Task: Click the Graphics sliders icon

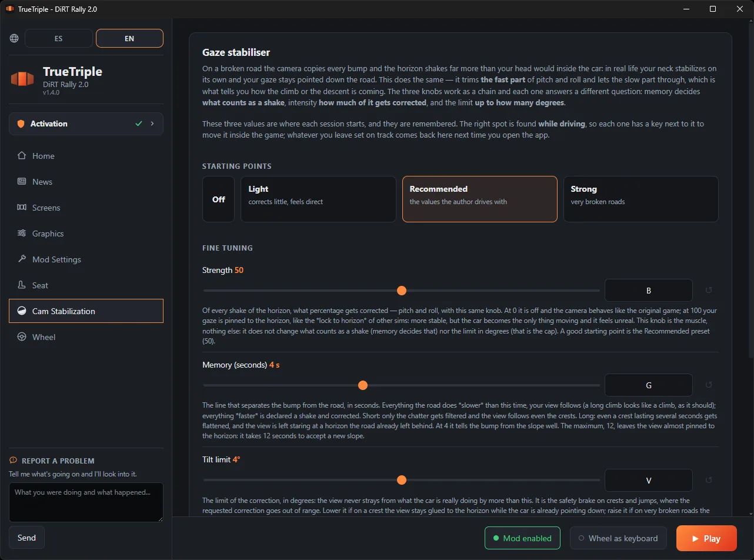Action: (x=22, y=234)
